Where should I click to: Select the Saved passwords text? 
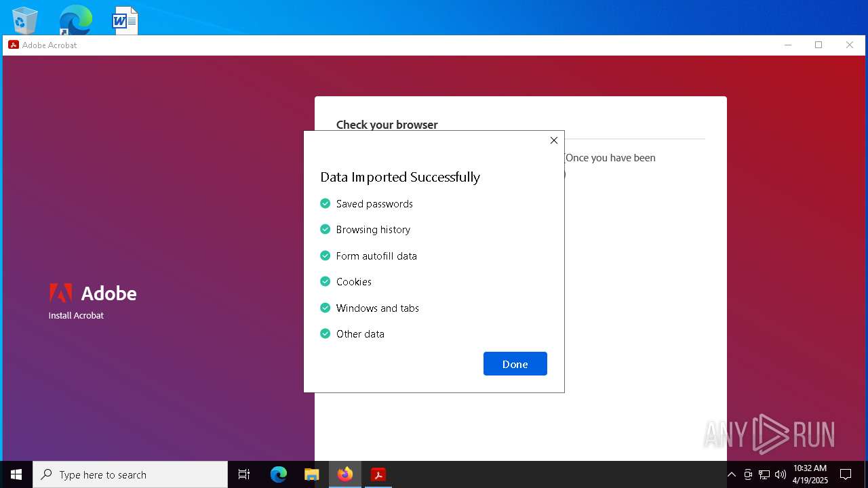(x=374, y=203)
